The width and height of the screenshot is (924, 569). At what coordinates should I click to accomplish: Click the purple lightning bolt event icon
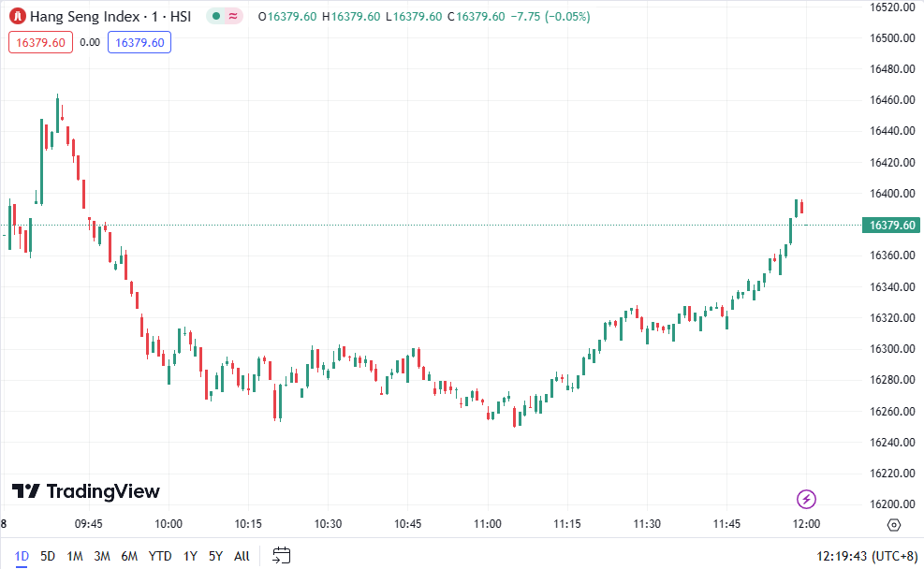[x=805, y=499]
